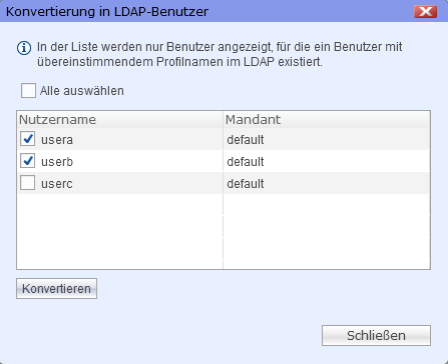Select the userc row name
Image resolution: width=448 pixels, height=364 pixels.
57,184
